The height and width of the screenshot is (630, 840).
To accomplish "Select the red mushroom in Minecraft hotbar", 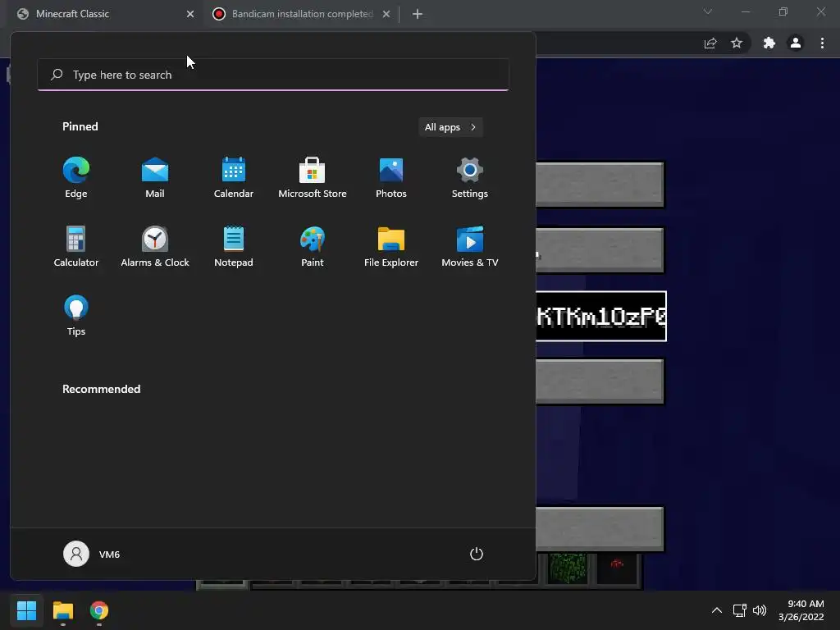I will (x=617, y=569).
